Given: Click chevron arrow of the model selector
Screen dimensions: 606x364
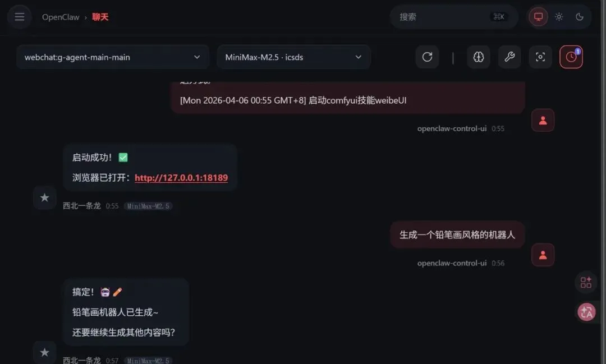Looking at the screenshot, I should [x=358, y=57].
